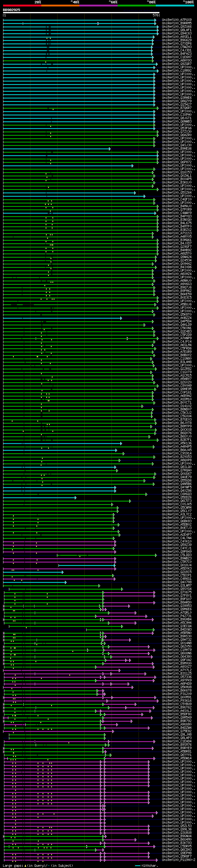Select hit UniRef100_O64380
Viewport: 197px width, 868px height.
coord(177,657)
